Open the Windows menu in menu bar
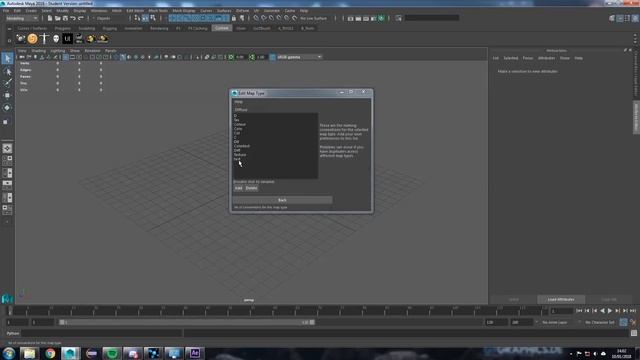The width and height of the screenshot is (640, 360). pos(99,11)
